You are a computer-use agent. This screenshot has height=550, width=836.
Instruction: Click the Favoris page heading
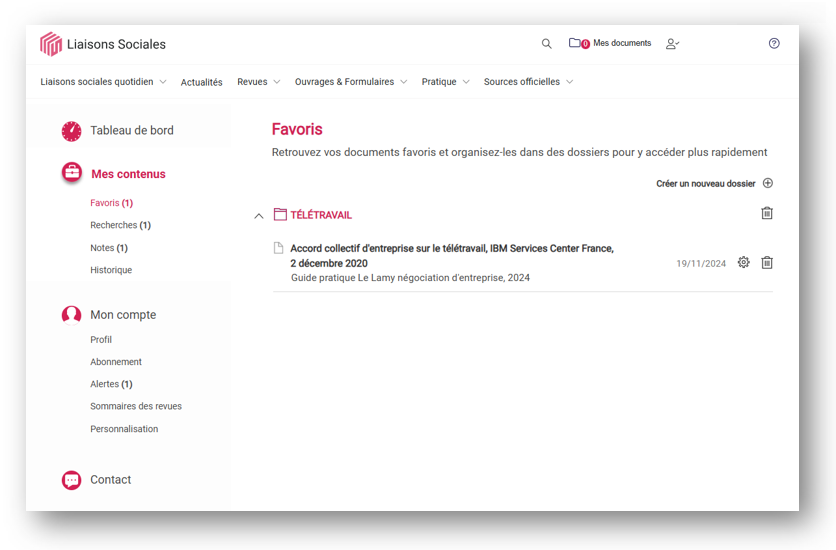pyautogui.click(x=297, y=130)
